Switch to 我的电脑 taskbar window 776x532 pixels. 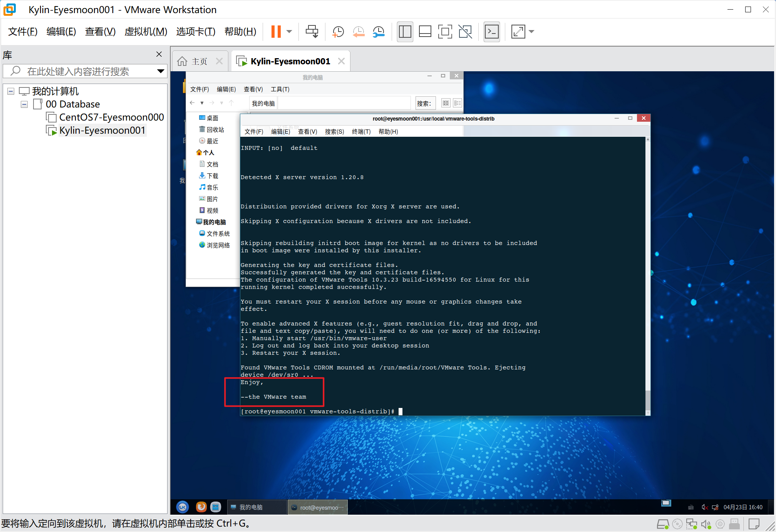click(257, 507)
